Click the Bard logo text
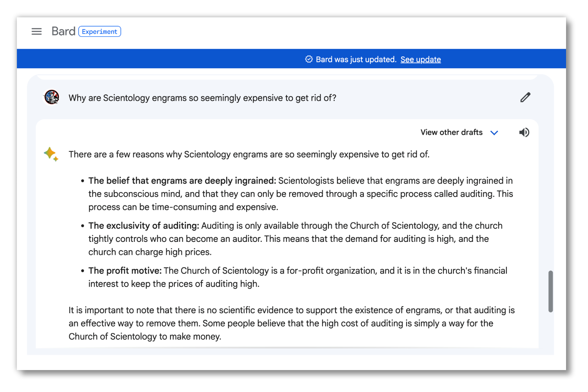This screenshot has width=588, height=392. (x=63, y=31)
